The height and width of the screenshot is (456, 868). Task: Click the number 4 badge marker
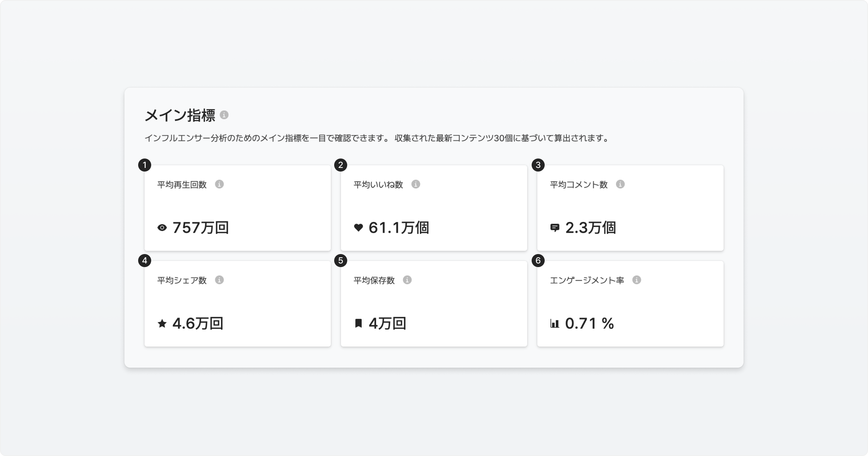tap(145, 261)
